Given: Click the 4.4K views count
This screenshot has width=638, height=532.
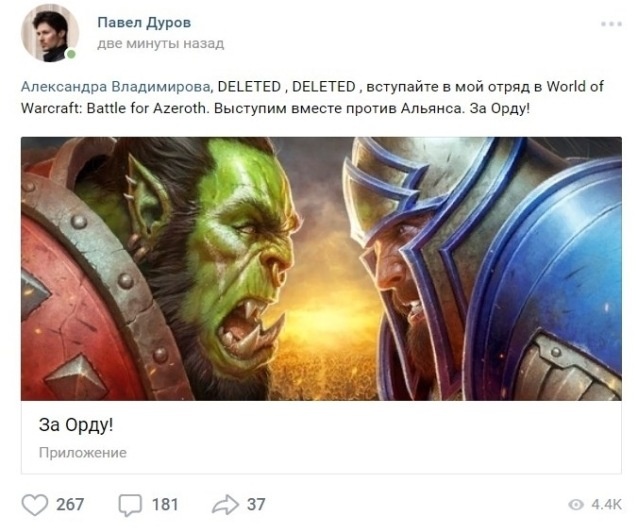Looking at the screenshot, I should 606,505.
